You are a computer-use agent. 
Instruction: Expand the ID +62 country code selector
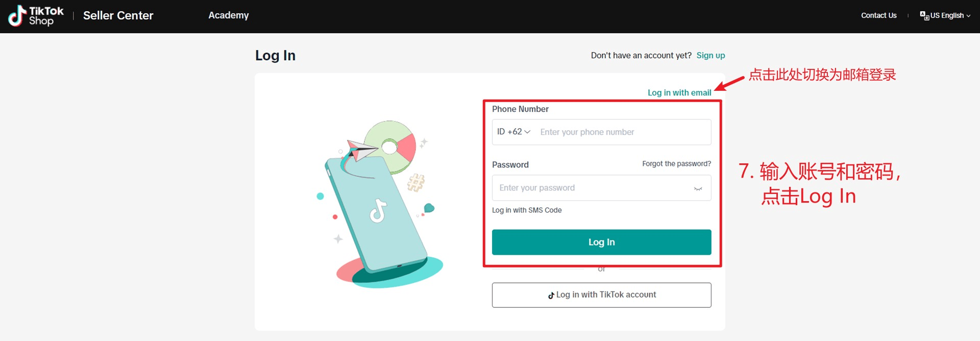click(x=513, y=132)
